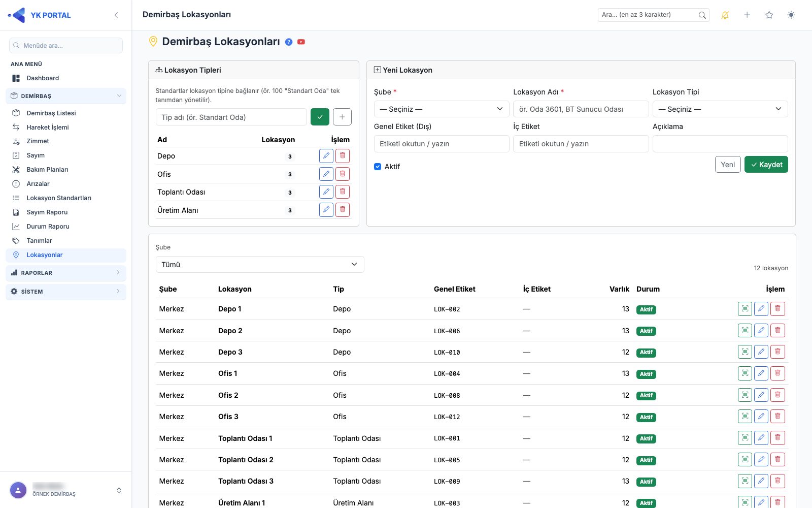Collapse the sidebar with the chevron
Screen dimensions: 812x508
[x=116, y=15]
